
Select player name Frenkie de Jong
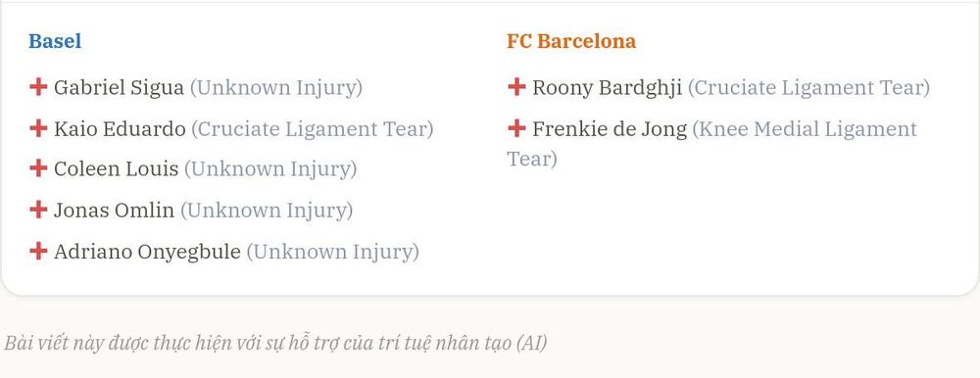[x=610, y=129]
